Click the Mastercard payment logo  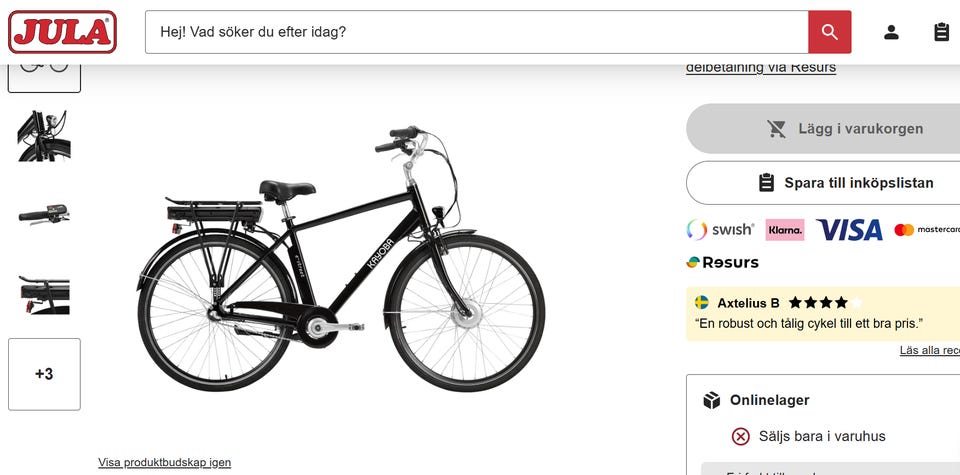tap(927, 230)
